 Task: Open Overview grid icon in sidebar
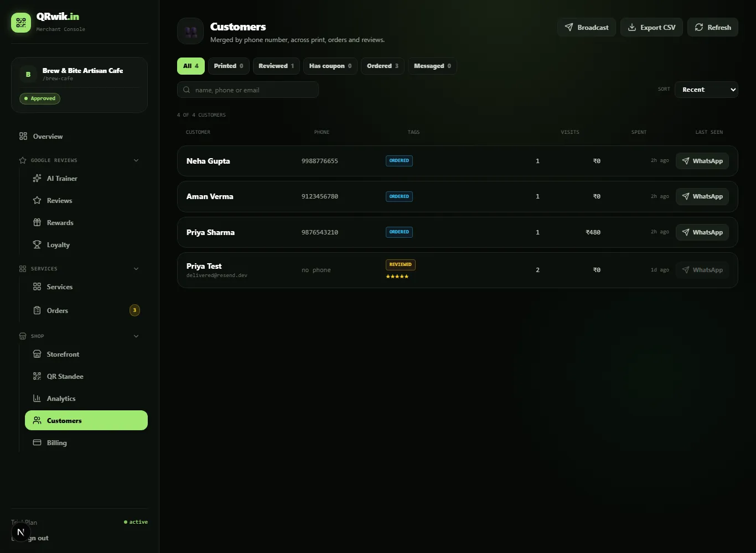coord(23,136)
